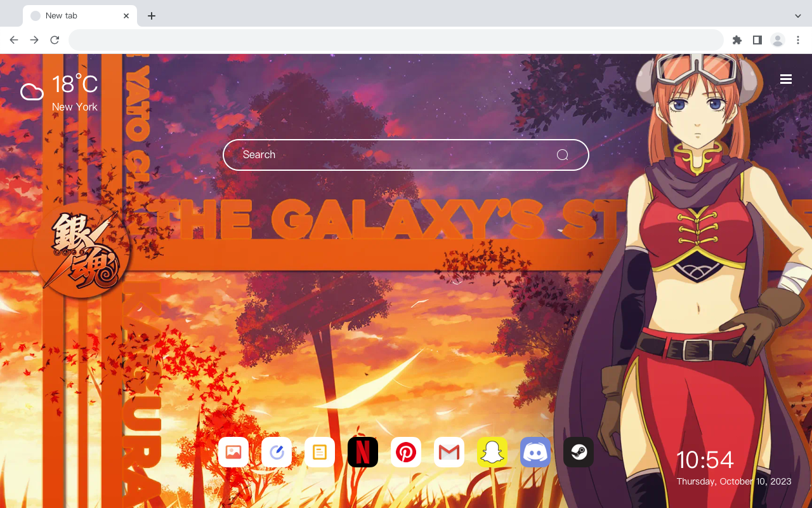Click the search magnifier icon

(x=562, y=155)
